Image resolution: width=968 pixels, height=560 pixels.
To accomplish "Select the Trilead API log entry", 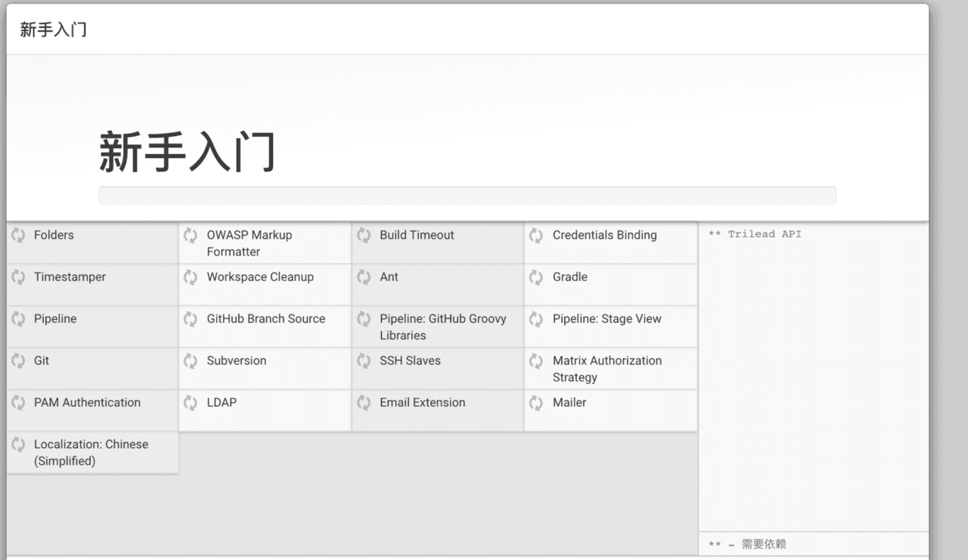I will click(x=755, y=234).
